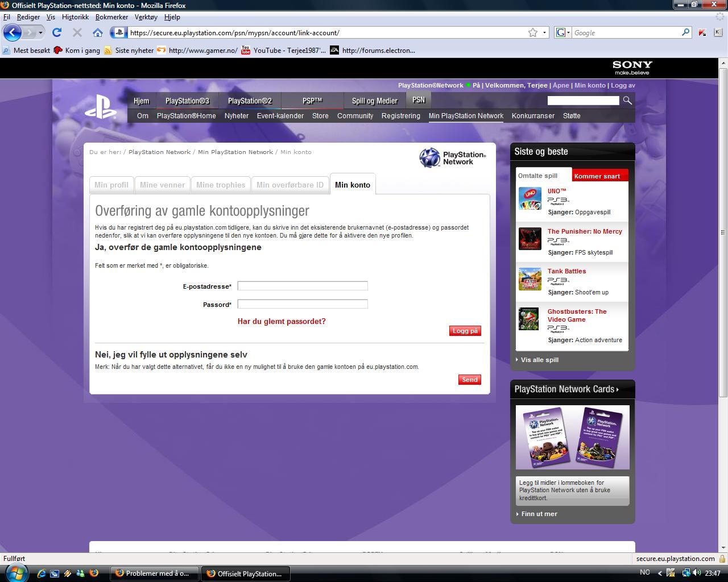Image resolution: width=728 pixels, height=582 pixels.
Task: Click the PlayStation Network logo in content panel
Action: coord(453,157)
